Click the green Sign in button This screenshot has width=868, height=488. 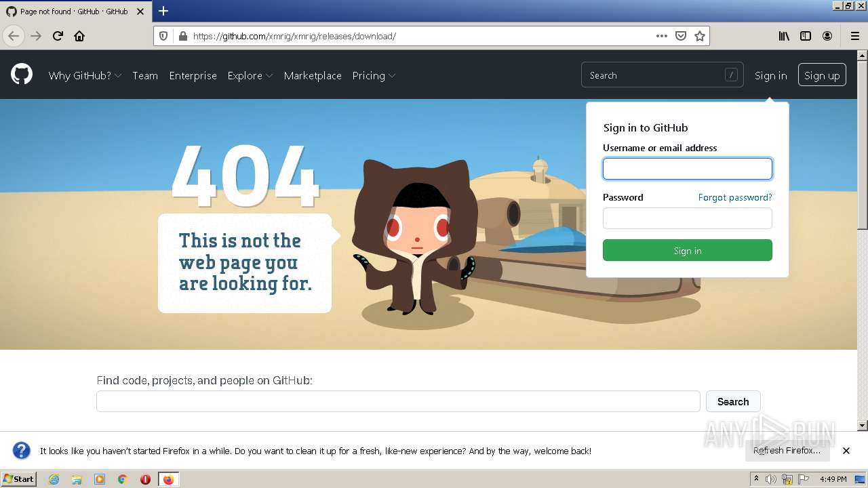pyautogui.click(x=688, y=250)
